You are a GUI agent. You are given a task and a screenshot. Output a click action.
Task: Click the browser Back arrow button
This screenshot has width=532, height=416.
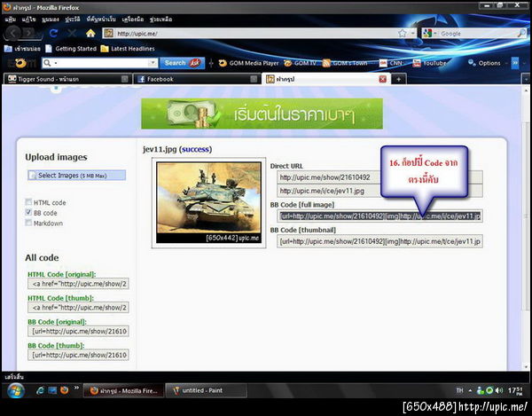point(13,33)
